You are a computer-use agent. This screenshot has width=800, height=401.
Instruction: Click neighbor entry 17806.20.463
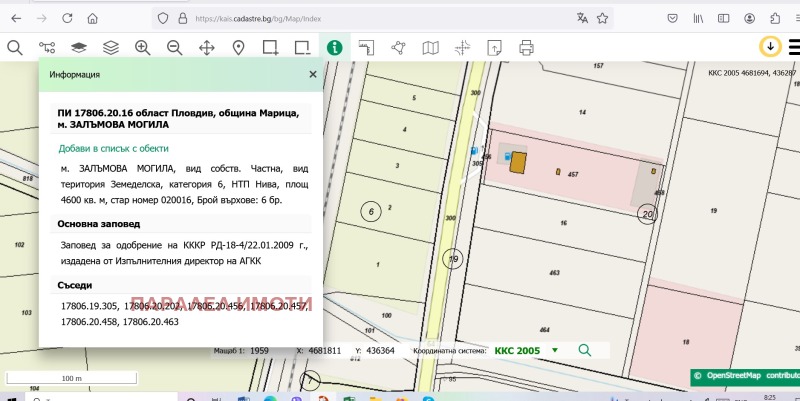(x=151, y=322)
